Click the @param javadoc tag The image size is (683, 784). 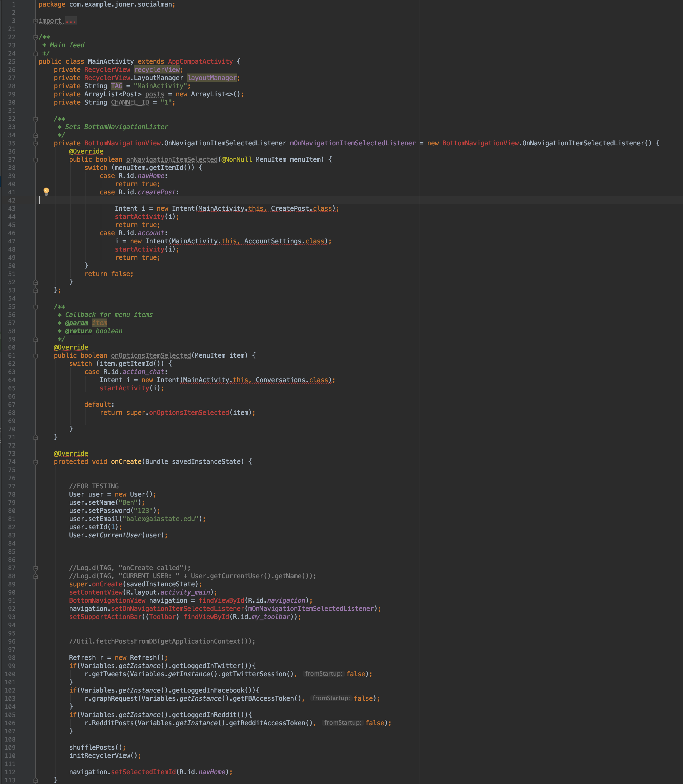(77, 323)
